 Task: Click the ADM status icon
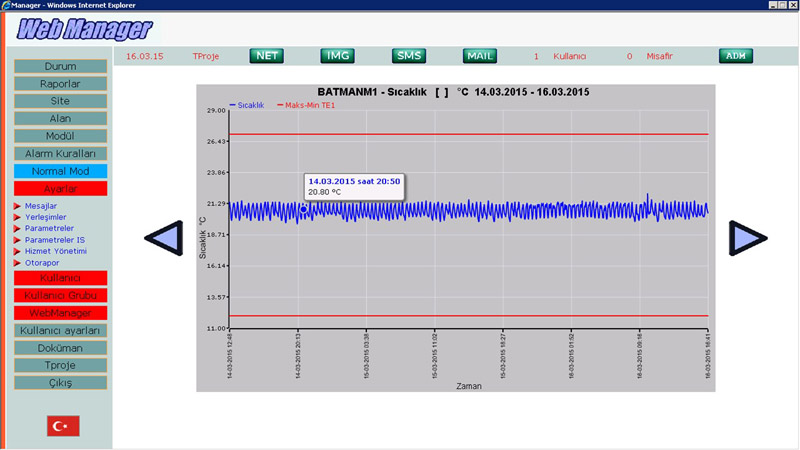(736, 56)
